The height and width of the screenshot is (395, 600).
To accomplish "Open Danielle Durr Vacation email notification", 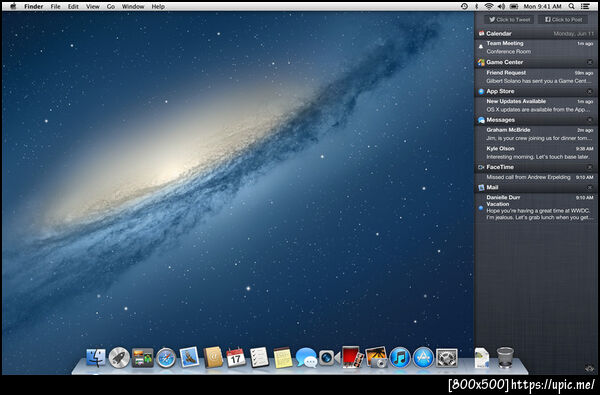I will pos(536,207).
